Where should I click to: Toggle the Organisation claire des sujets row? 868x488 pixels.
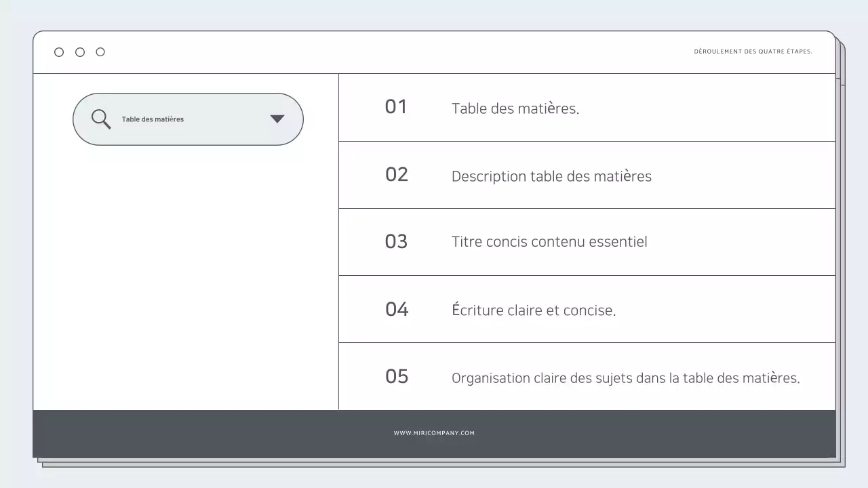626,378
